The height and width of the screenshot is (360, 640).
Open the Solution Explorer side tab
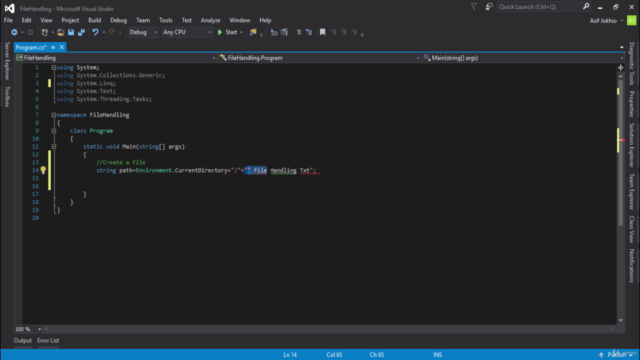pos(631,145)
